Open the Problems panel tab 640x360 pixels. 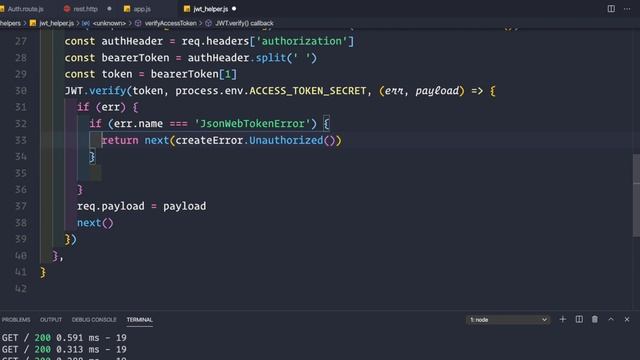[16, 320]
